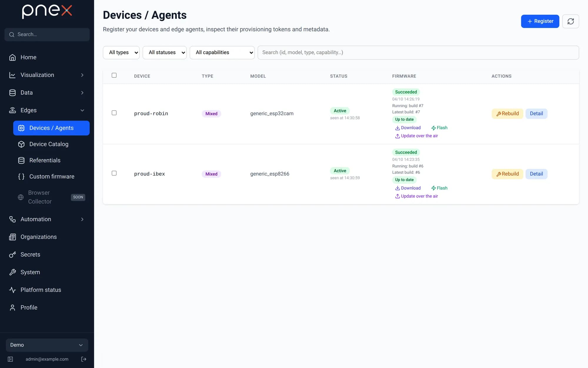Focus the device search field (id, model, type)
Image resolution: width=588 pixels, height=368 pixels.
tap(418, 52)
